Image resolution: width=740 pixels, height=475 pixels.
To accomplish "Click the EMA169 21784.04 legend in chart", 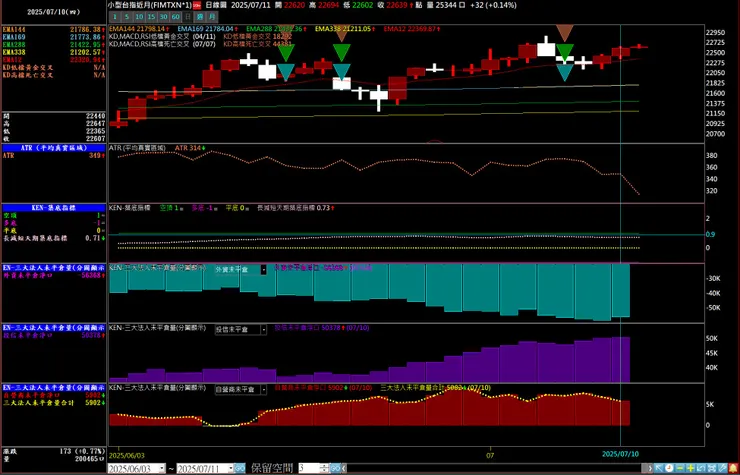I will point(208,29).
